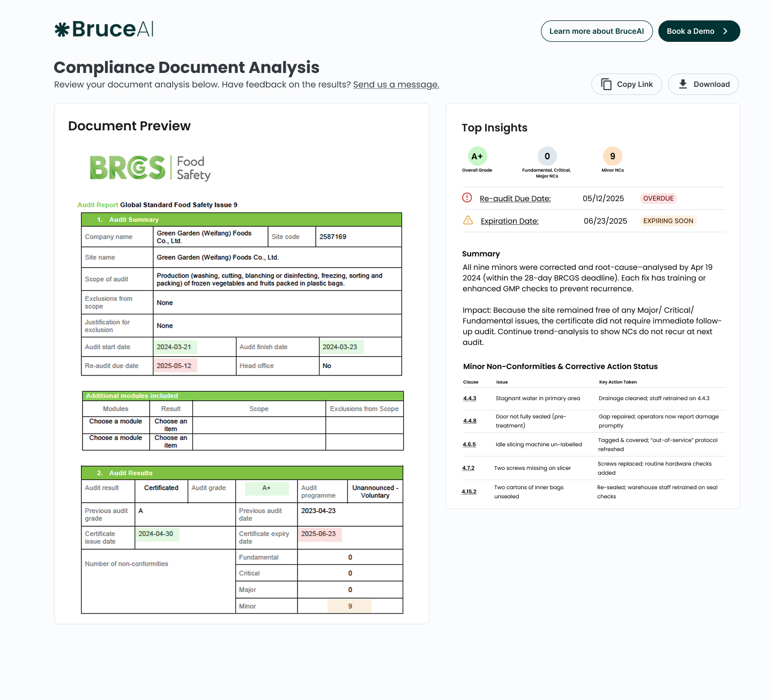
Task: Click the orange expiration warning triangle icon
Action: [x=467, y=220]
